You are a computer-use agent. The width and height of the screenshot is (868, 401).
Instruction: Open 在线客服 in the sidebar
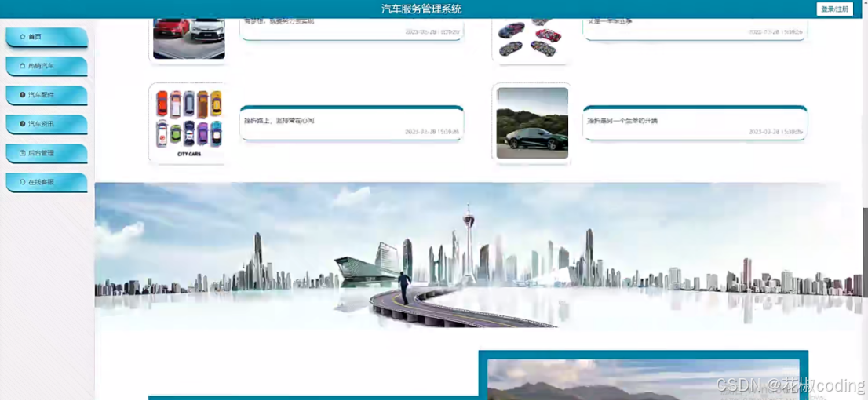click(47, 182)
